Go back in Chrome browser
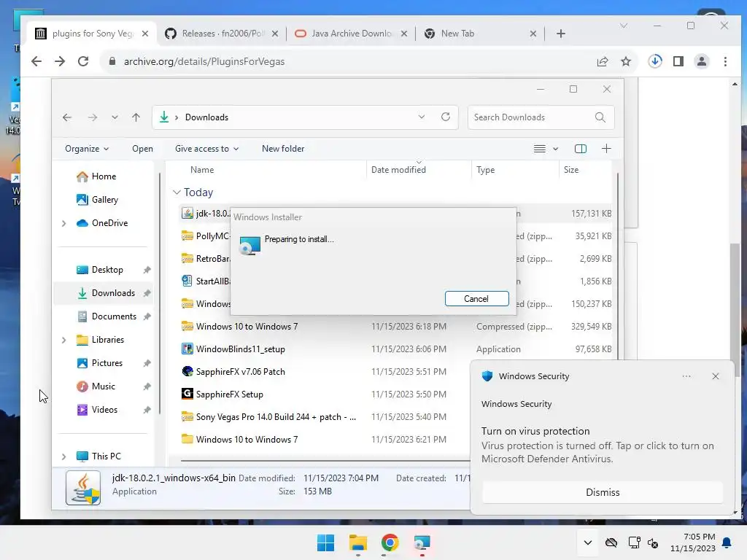The image size is (747, 560). point(36,61)
